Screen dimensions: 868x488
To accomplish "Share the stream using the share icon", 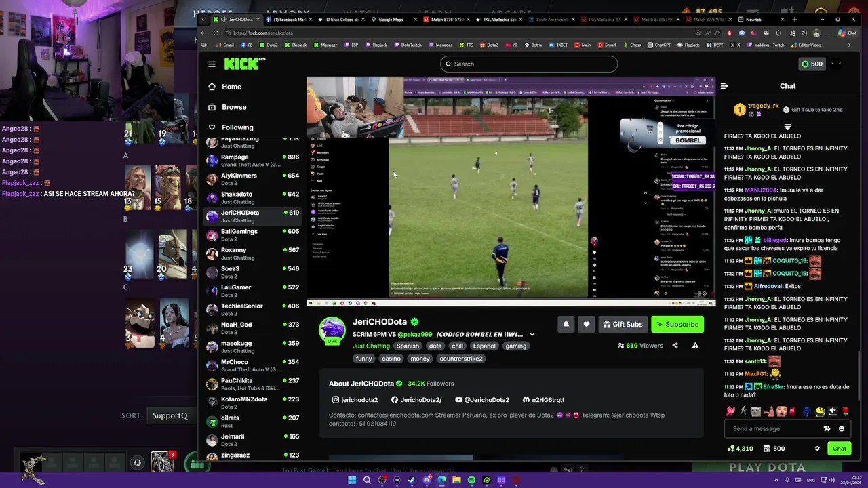I will (x=675, y=346).
